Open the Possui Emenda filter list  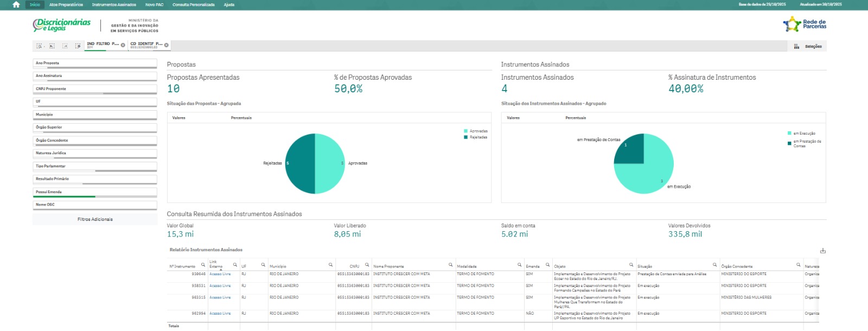click(x=94, y=192)
